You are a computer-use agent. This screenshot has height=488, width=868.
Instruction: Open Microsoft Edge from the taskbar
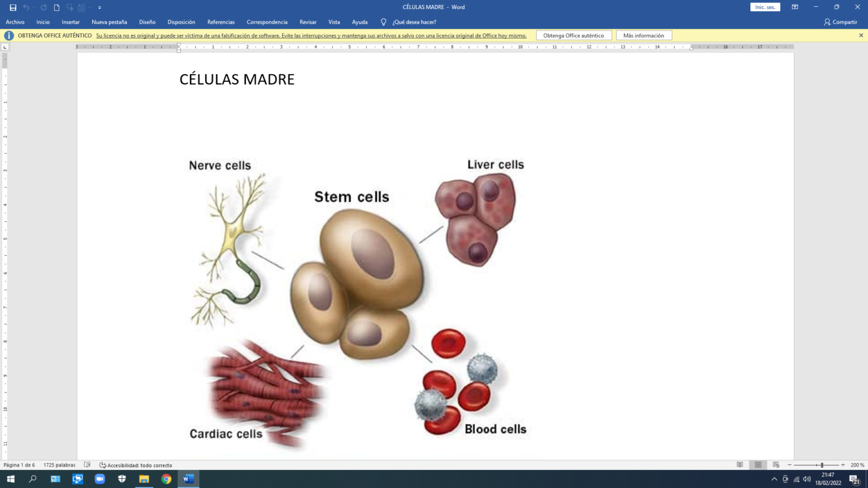(x=55, y=480)
